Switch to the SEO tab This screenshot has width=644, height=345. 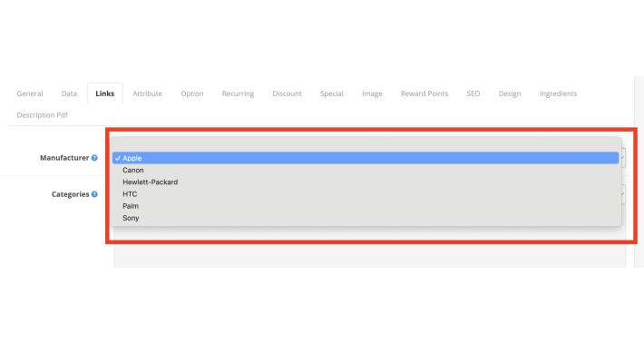pyautogui.click(x=473, y=94)
